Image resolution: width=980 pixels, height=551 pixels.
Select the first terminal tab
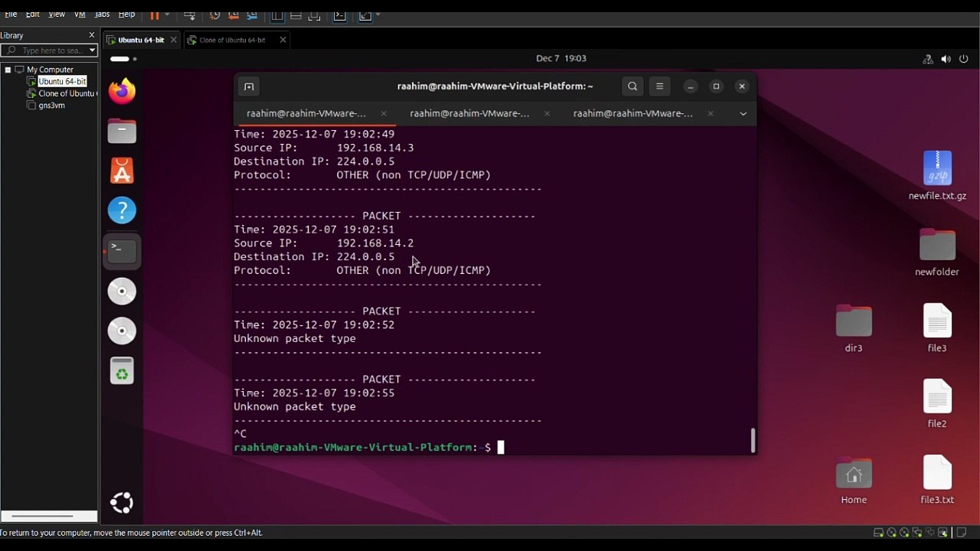tap(306, 113)
